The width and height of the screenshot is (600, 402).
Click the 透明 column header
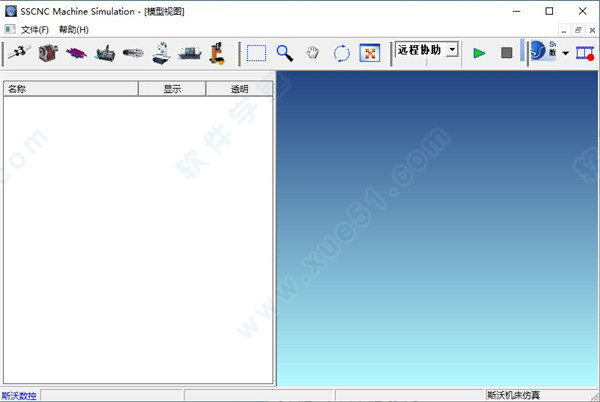point(239,89)
